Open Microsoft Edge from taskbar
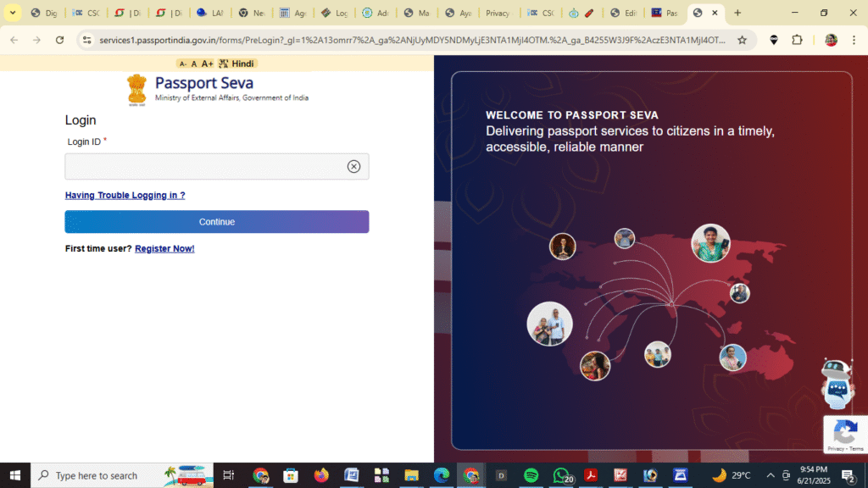Viewport: 868px width, 488px height. tap(441, 475)
